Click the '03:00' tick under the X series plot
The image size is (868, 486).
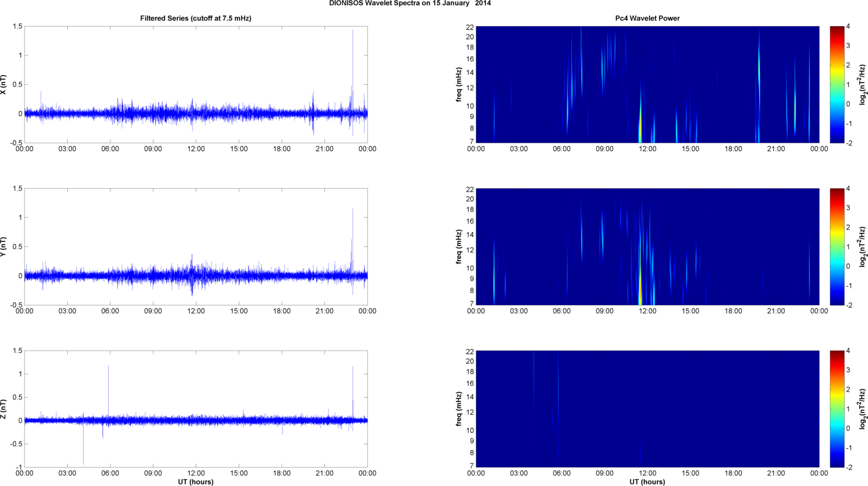tap(67, 149)
